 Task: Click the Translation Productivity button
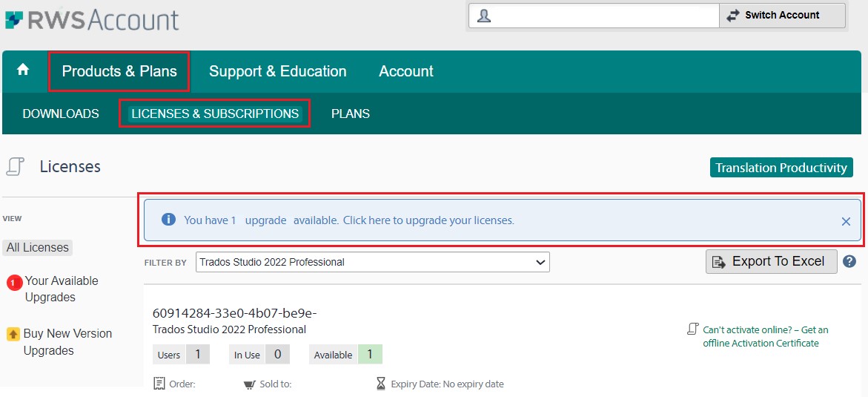781,168
